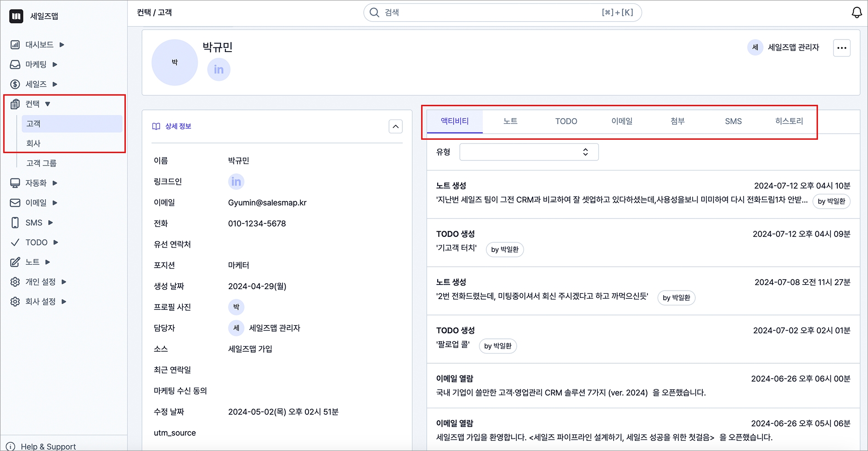Screen dimensions: 868x451
Task: Expand the TODO sidebar menu arrow
Action: pos(56,242)
